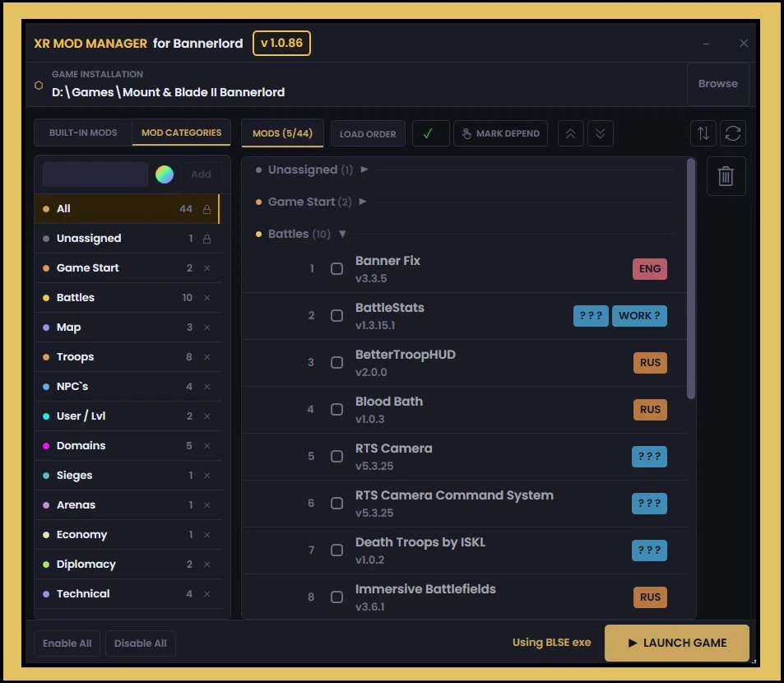Viewport: 784px width, 683px height.
Task: Select the All category
Action: (127, 209)
